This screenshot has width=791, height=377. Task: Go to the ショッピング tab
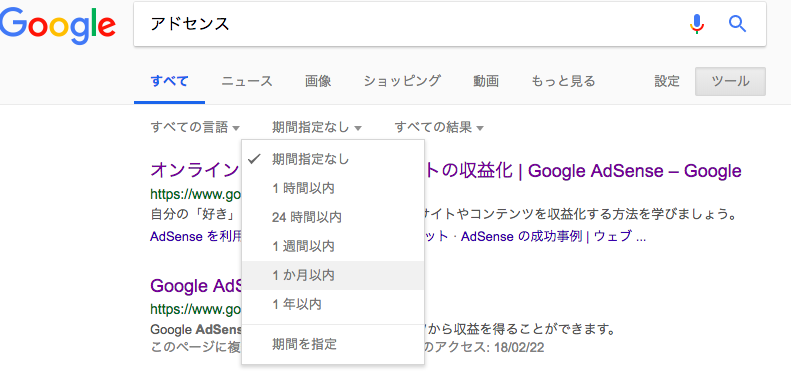(x=402, y=81)
